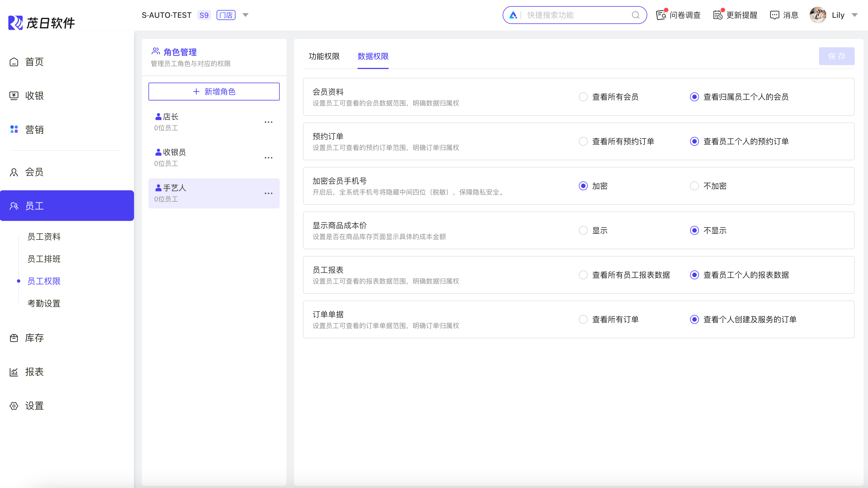Click the 保存 save button
This screenshot has width=868, height=488.
point(836,56)
